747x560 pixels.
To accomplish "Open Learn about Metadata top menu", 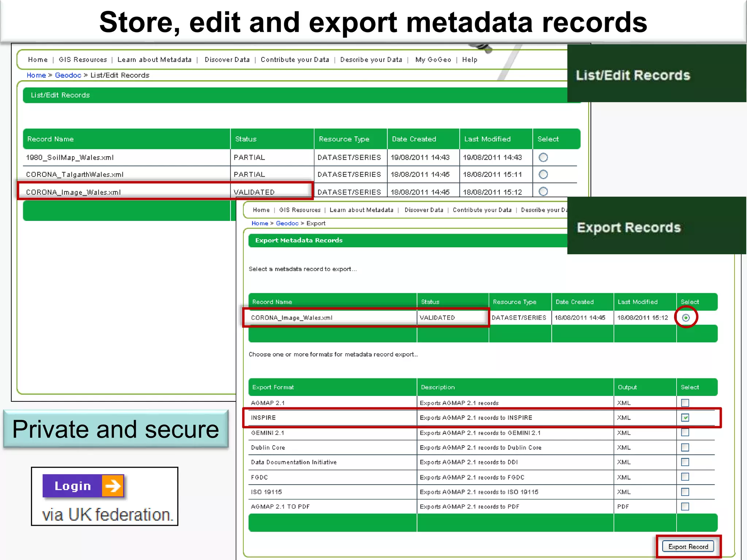I will pos(154,59).
